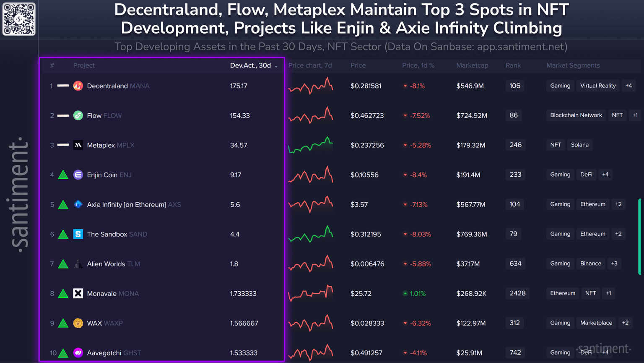Click the Marketcap column header
Image resolution: width=644 pixels, height=363 pixels.
pyautogui.click(x=472, y=65)
